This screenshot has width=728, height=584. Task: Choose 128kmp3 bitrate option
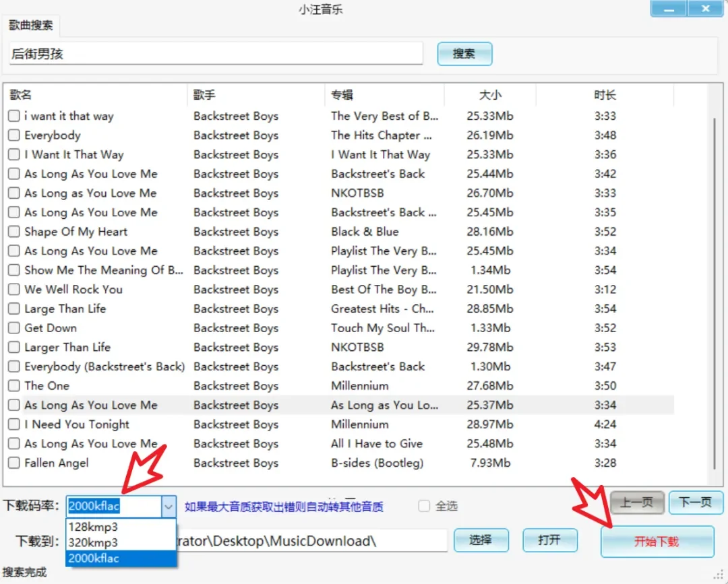point(121,527)
